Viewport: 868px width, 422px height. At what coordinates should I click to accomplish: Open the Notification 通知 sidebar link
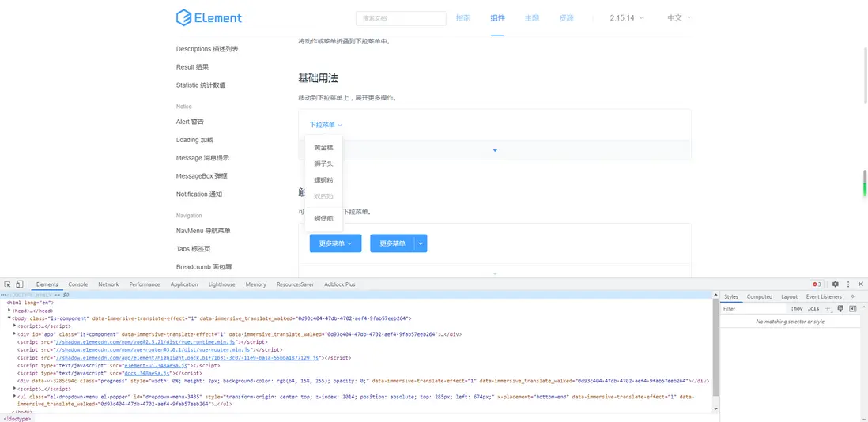tap(199, 194)
